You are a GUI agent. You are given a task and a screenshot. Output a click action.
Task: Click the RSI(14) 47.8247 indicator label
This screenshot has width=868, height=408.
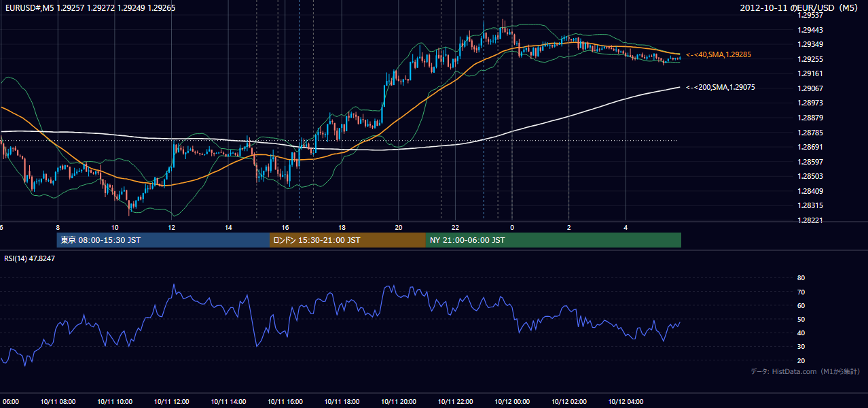click(x=30, y=258)
